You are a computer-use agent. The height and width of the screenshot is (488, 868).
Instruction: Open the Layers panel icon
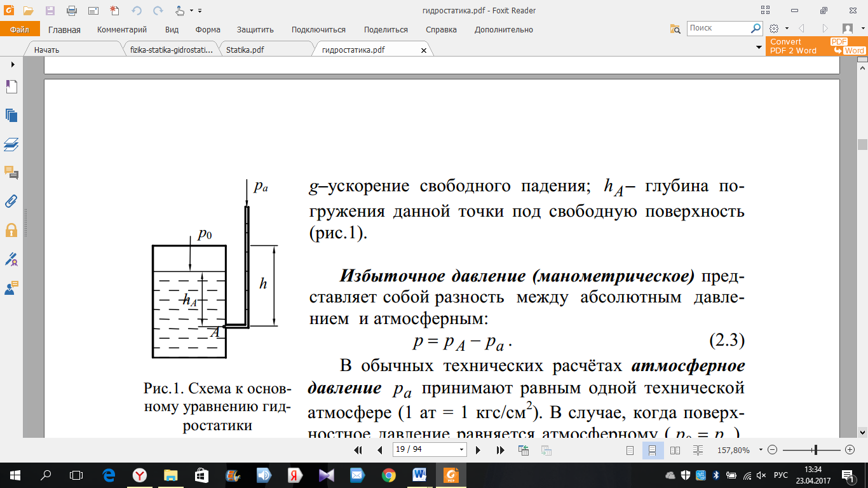(11, 144)
